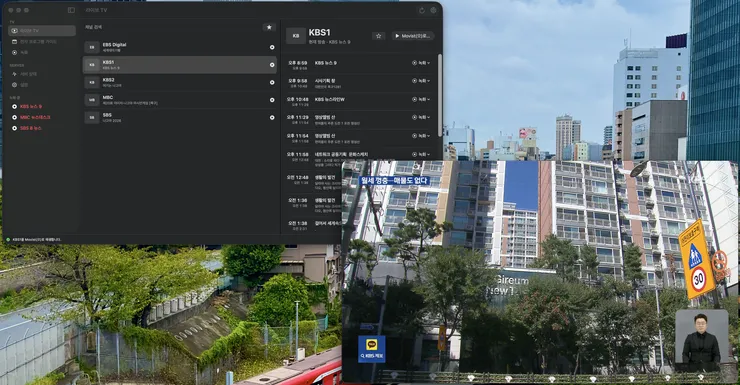Image resolution: width=740 pixels, height=385 pixels.
Task: Play KBS1 with the Movist button
Action: 412,36
